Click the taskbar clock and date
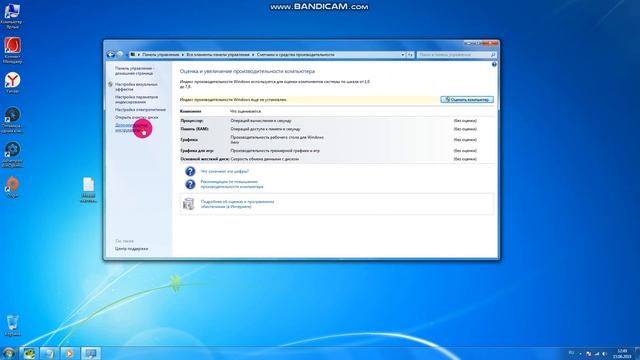640x360 pixels. point(622,353)
